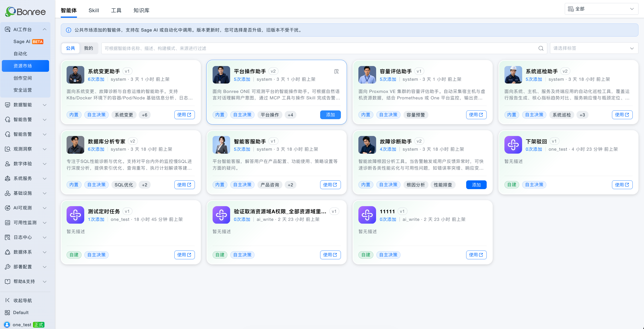Viewport: 644px width, 329px height.
Task: Switch to the 知识库 tab
Action: 141,10
